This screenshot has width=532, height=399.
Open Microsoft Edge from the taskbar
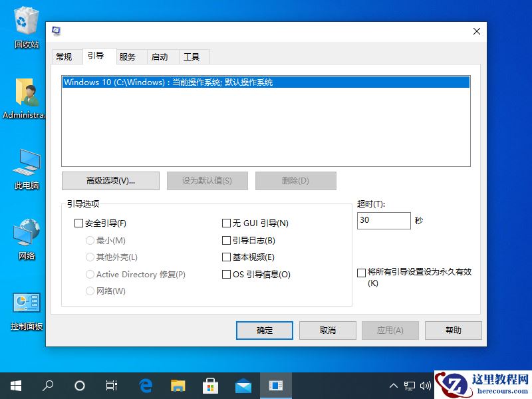[x=145, y=385]
